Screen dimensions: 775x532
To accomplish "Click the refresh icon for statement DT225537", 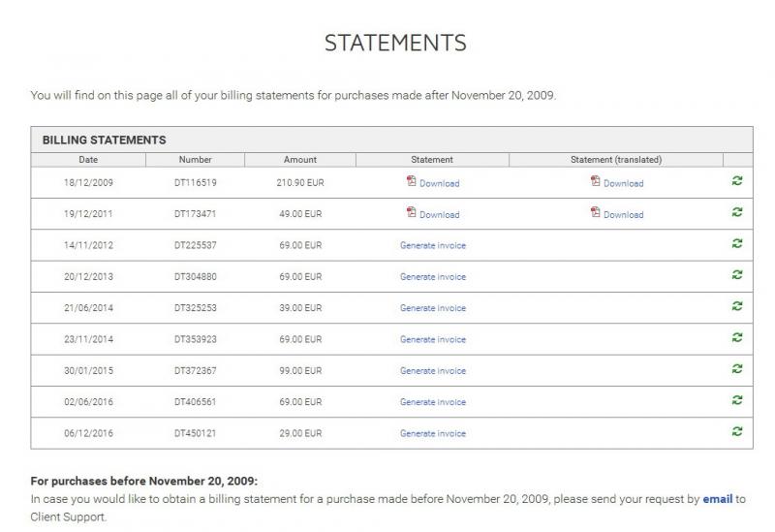I will pos(737,243).
